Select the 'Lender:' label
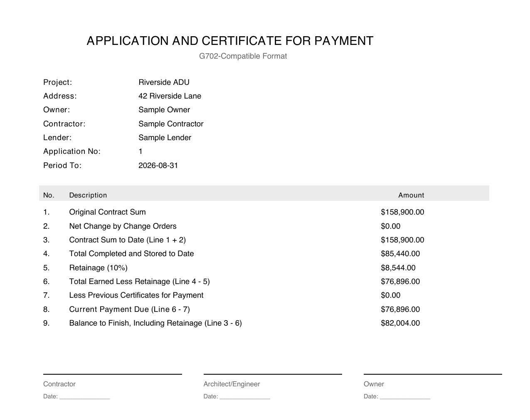 (57, 138)
